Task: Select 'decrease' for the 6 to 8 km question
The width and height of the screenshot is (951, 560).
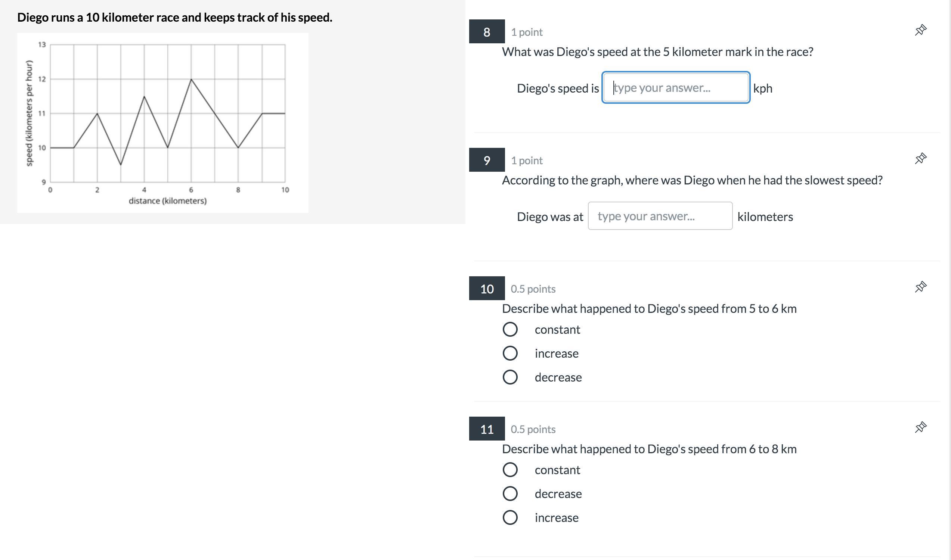Action: 510,494
